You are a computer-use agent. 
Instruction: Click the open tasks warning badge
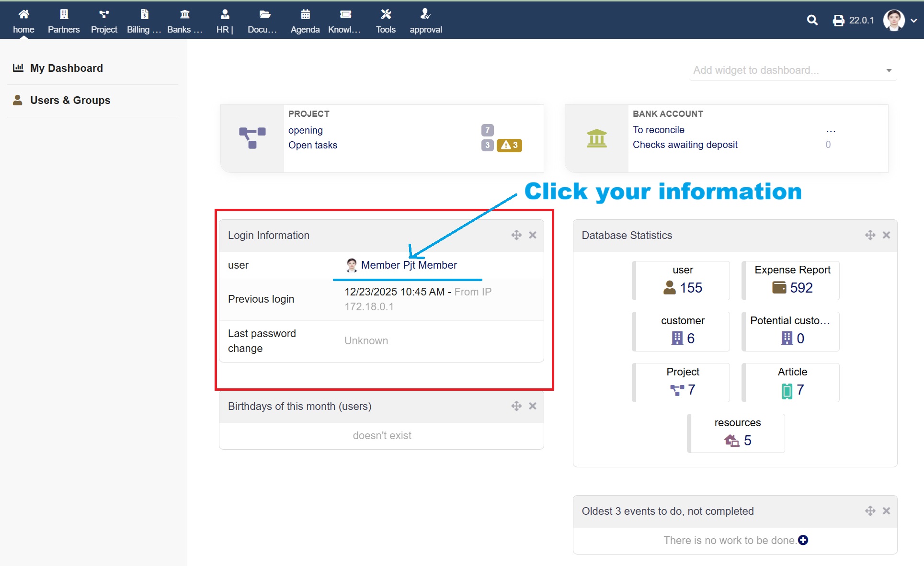509,145
